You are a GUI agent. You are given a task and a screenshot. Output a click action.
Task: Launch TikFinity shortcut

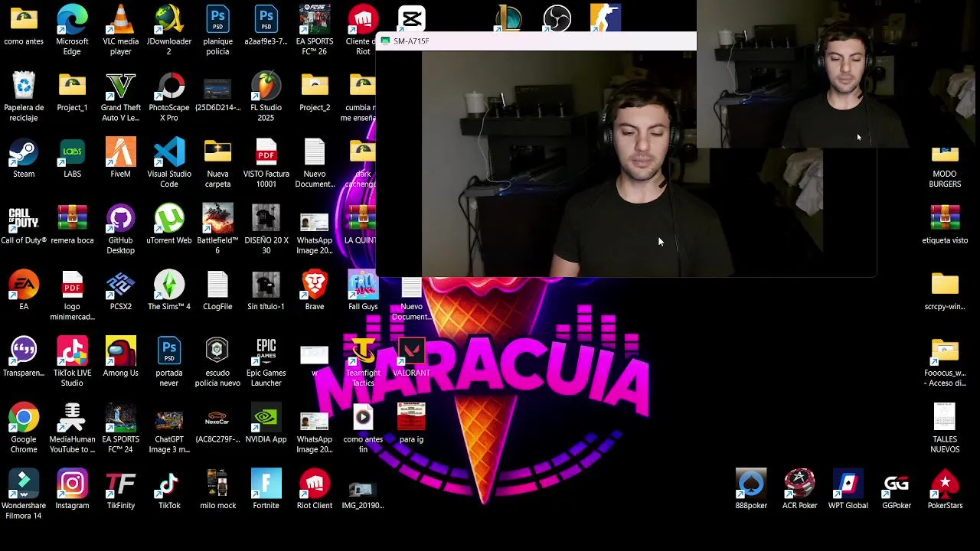click(x=121, y=490)
